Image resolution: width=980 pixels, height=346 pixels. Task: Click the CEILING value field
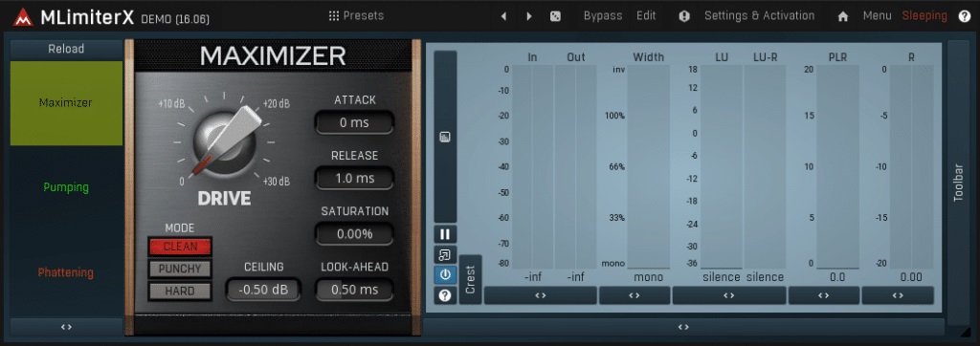click(263, 290)
